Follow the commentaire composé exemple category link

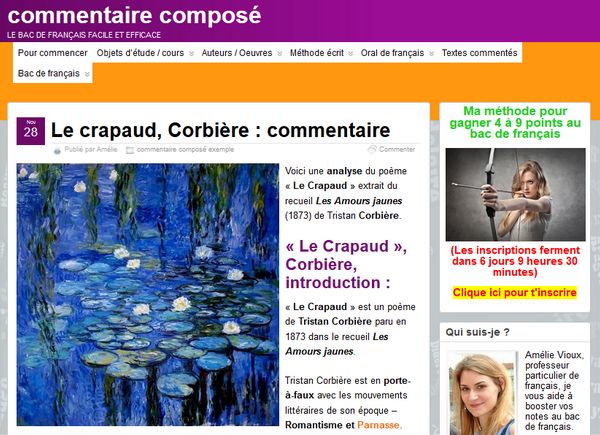tap(185, 150)
